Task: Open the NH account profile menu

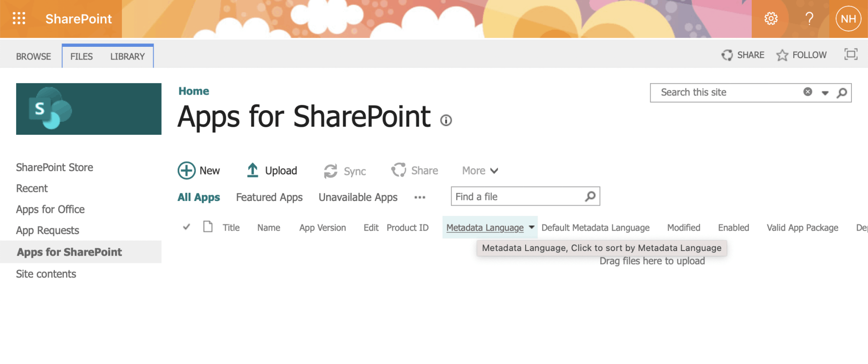Action: coord(848,19)
